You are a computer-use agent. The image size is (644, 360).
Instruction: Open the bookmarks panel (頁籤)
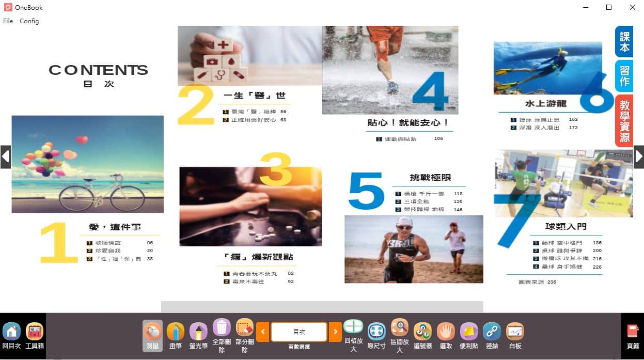point(633,337)
